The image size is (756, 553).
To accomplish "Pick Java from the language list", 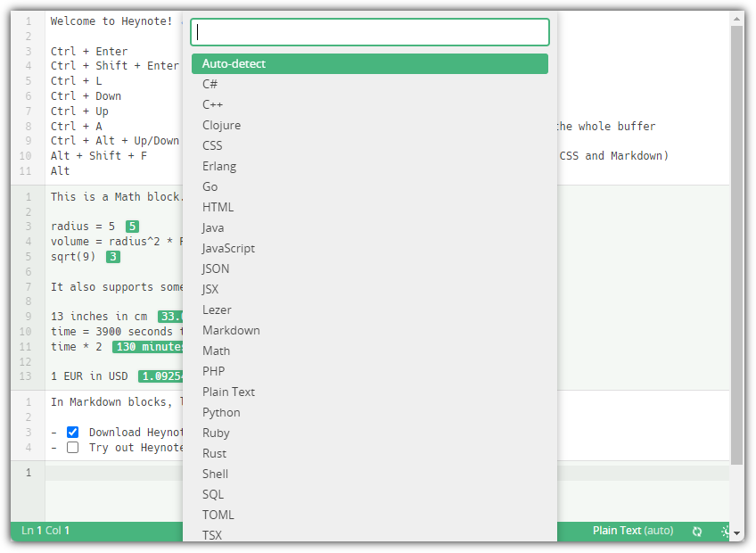I will (x=370, y=227).
